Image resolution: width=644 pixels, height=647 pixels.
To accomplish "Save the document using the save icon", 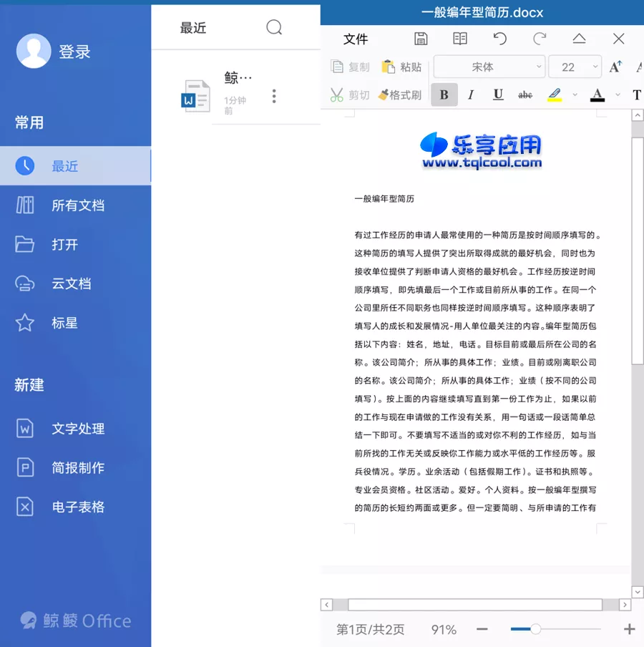I will pos(421,39).
